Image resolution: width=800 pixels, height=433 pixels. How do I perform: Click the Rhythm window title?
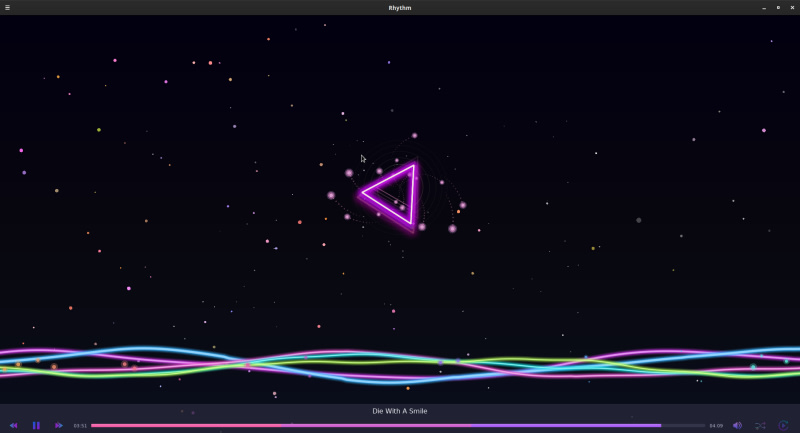click(x=400, y=7)
